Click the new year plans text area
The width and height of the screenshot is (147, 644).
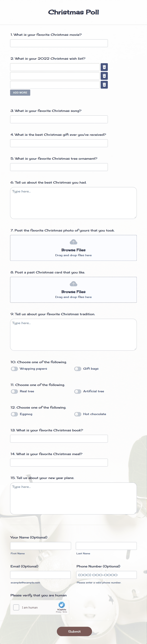(x=73, y=497)
